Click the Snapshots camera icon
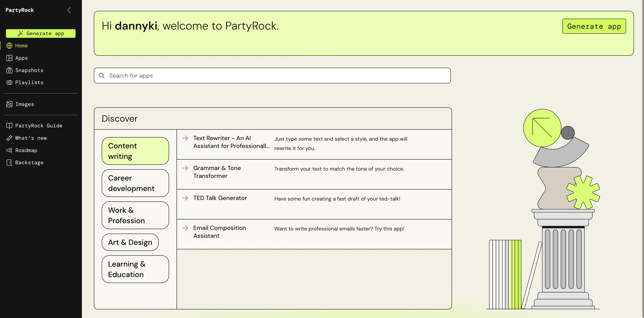644x318 pixels. 9,70
